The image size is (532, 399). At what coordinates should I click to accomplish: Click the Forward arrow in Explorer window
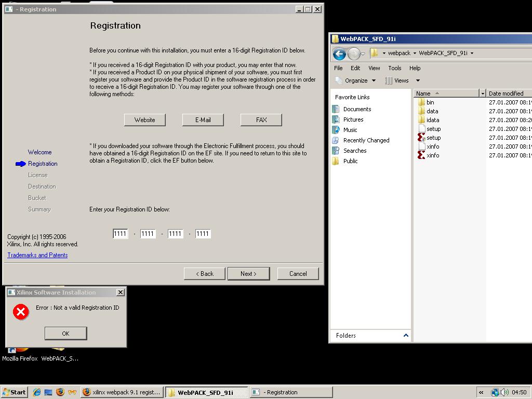point(353,54)
